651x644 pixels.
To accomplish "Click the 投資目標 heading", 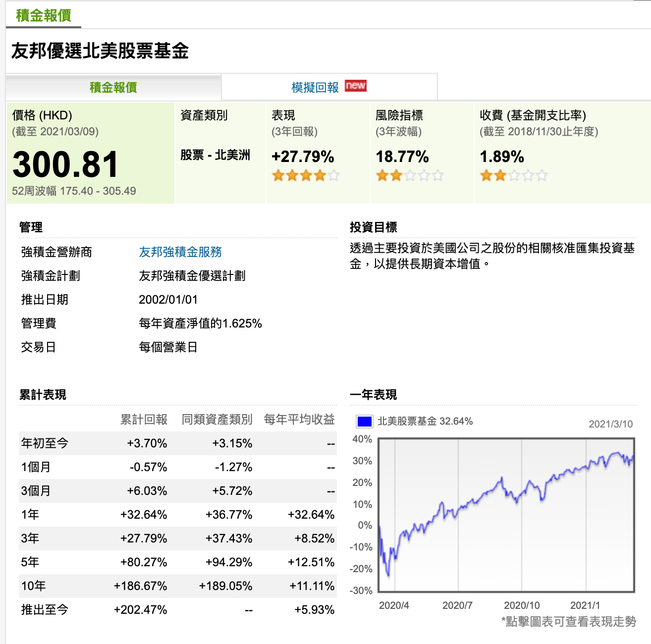I will 373,227.
